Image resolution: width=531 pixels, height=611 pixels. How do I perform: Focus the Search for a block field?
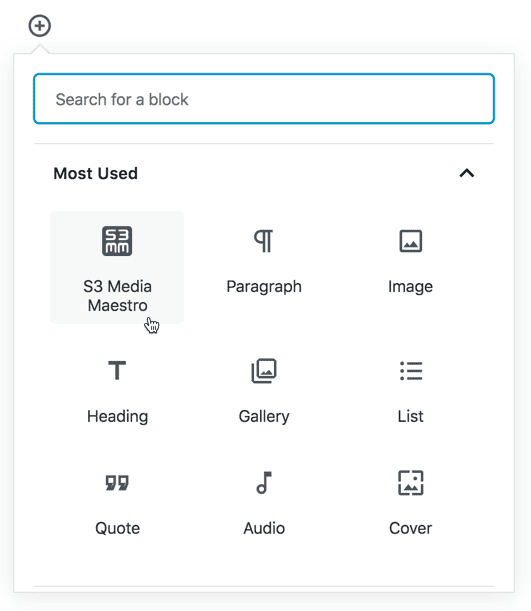tap(264, 99)
